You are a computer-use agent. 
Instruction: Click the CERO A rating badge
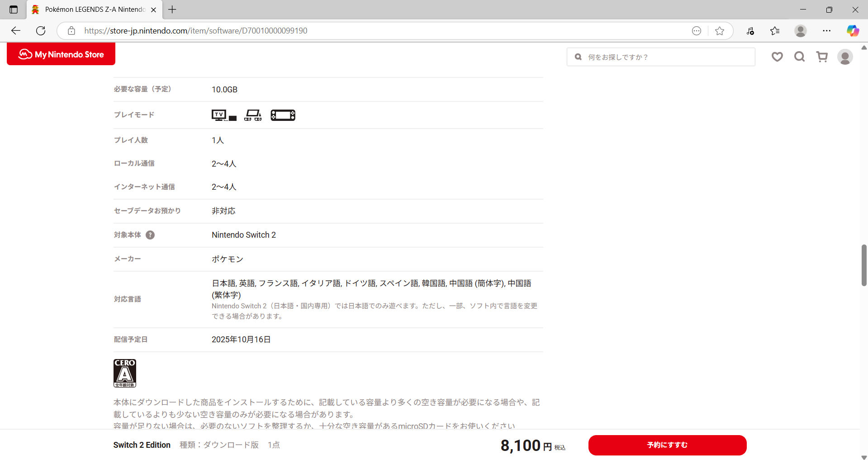click(125, 373)
